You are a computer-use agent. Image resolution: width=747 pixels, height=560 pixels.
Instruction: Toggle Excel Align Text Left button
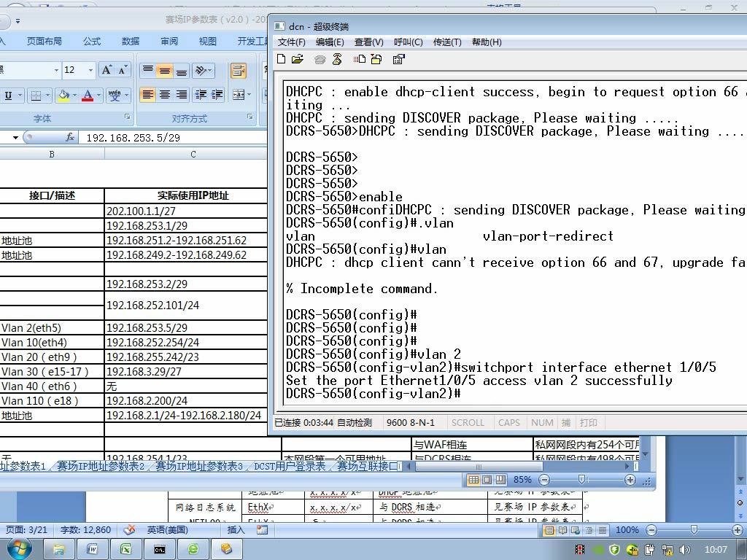(148, 94)
